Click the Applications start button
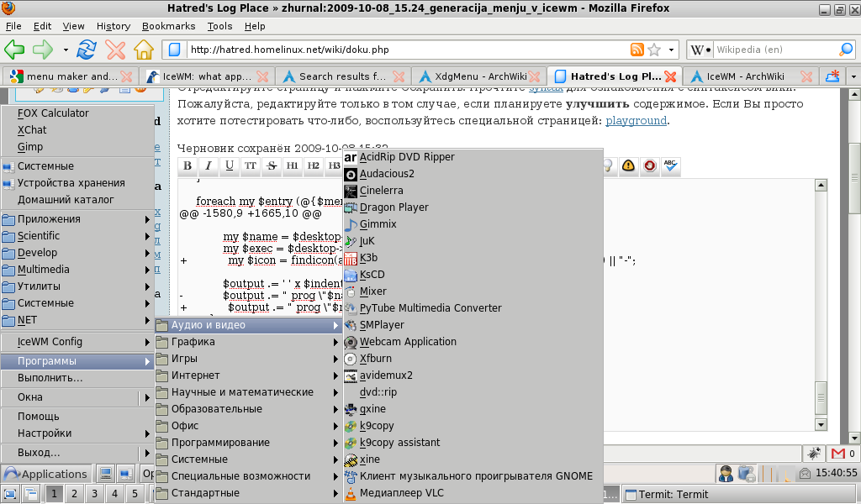Viewport: 861px width, 504px height. point(46,474)
